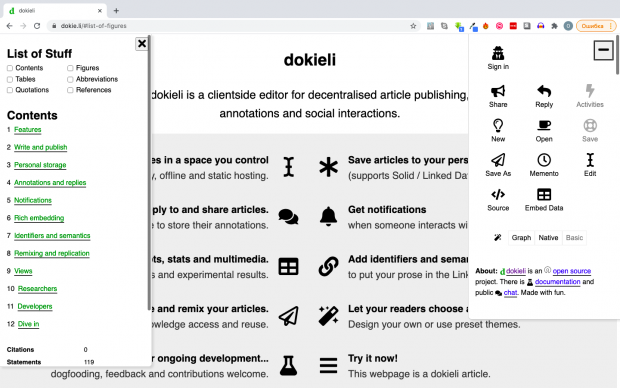Jump to Researchers section

click(x=38, y=289)
